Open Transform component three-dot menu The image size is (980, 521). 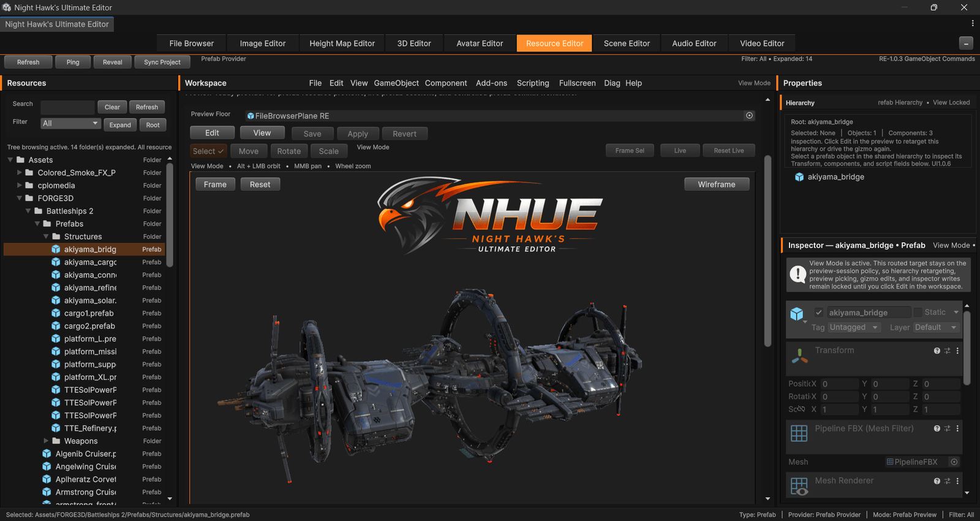pos(957,351)
